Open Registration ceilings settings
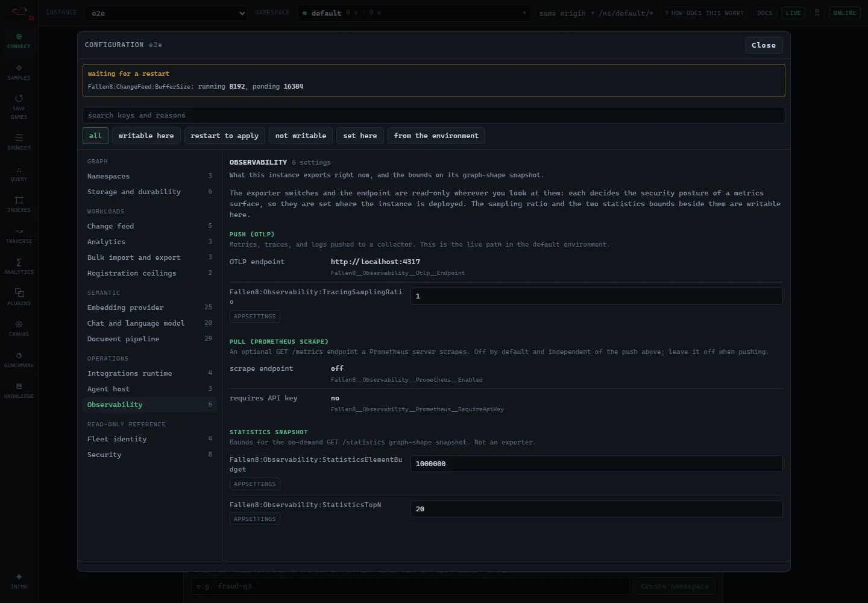 click(x=149, y=273)
